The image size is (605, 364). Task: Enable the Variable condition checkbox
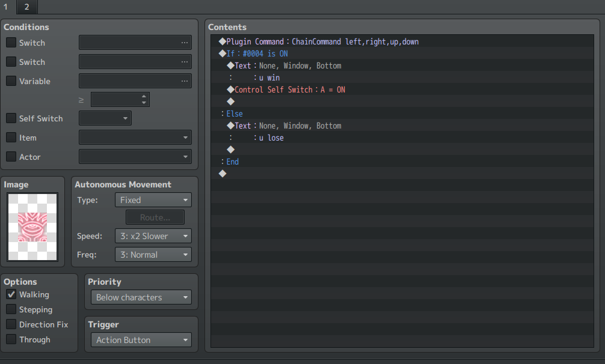[x=11, y=81]
